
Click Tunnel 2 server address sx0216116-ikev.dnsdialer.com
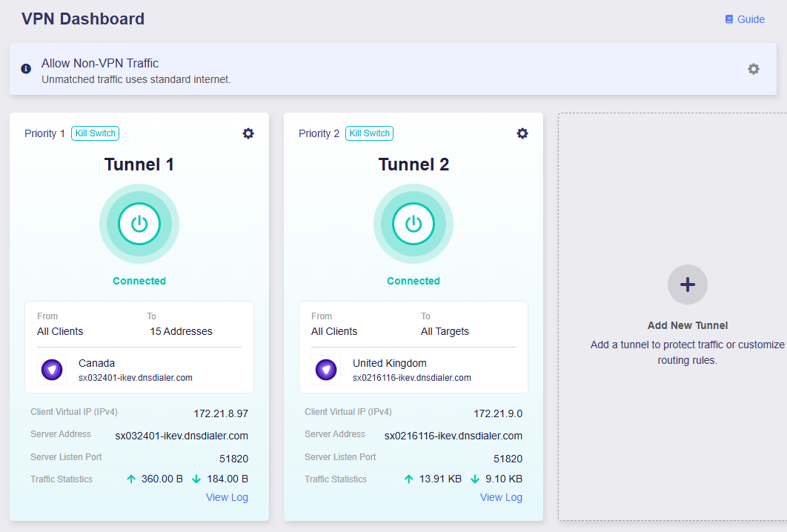453,436
